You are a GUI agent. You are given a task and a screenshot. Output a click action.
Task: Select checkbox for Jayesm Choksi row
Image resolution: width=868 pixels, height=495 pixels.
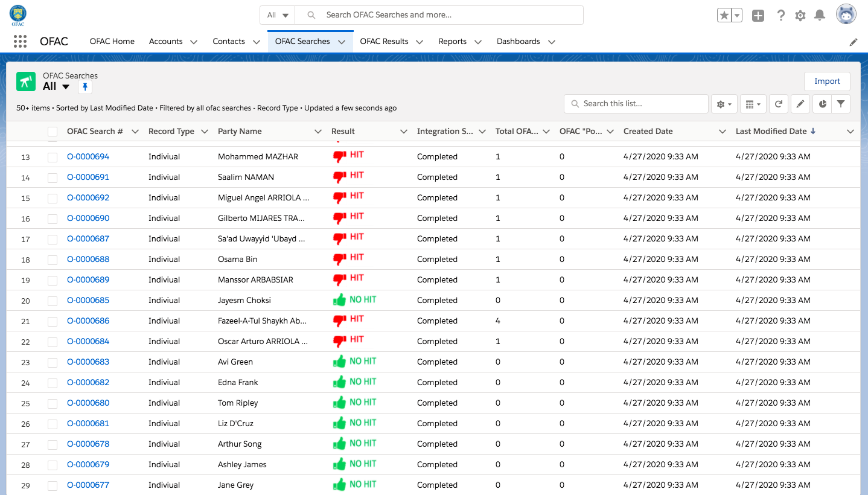(53, 301)
